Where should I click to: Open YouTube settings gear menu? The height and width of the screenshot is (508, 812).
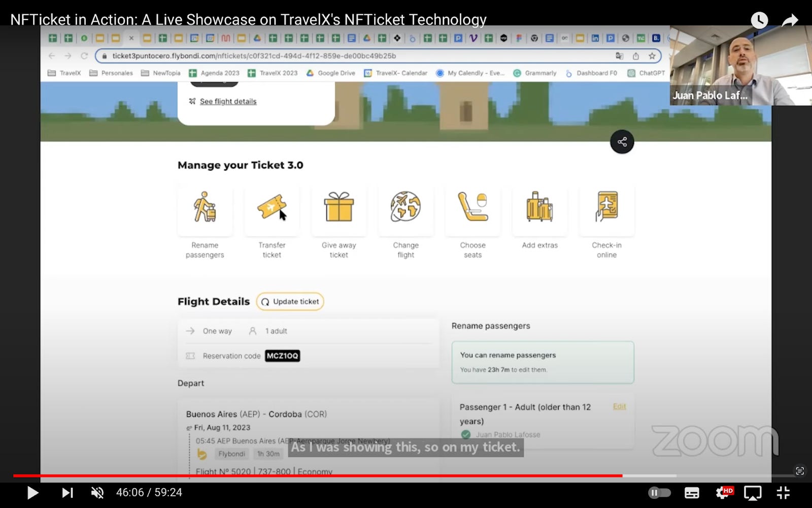[723, 493]
